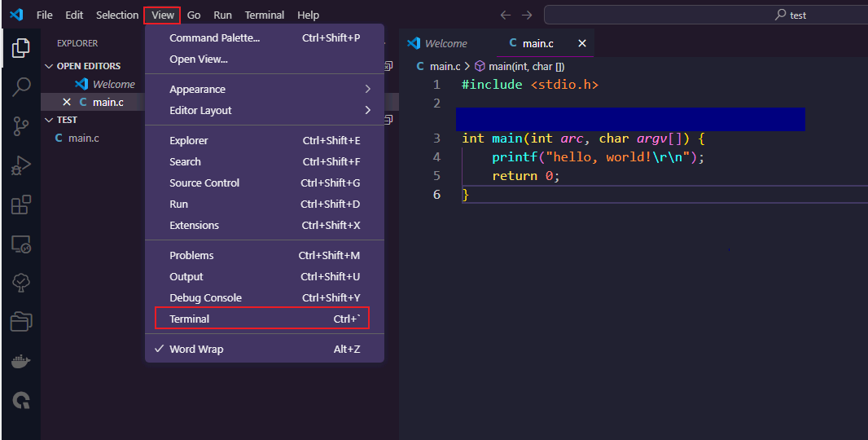This screenshot has width=868, height=440.
Task: Open main.c under the TEST folder
Action: [x=84, y=138]
